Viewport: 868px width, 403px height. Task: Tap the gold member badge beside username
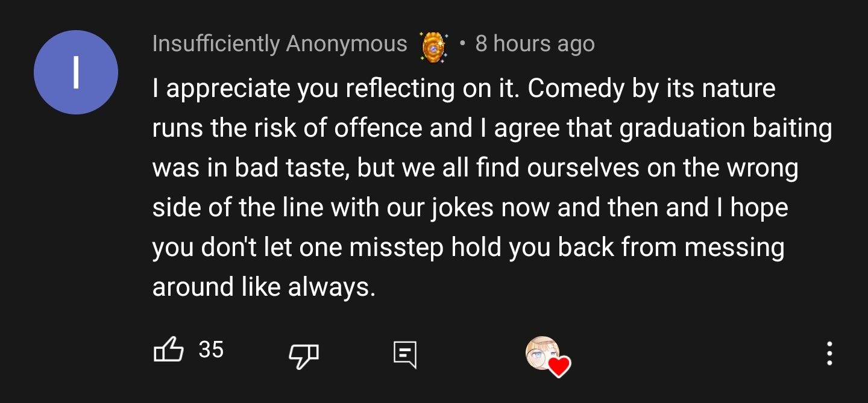coord(433,46)
